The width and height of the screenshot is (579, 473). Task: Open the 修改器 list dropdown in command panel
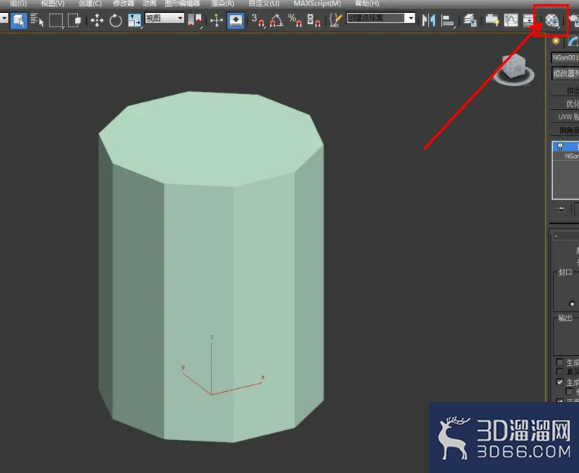click(x=565, y=73)
